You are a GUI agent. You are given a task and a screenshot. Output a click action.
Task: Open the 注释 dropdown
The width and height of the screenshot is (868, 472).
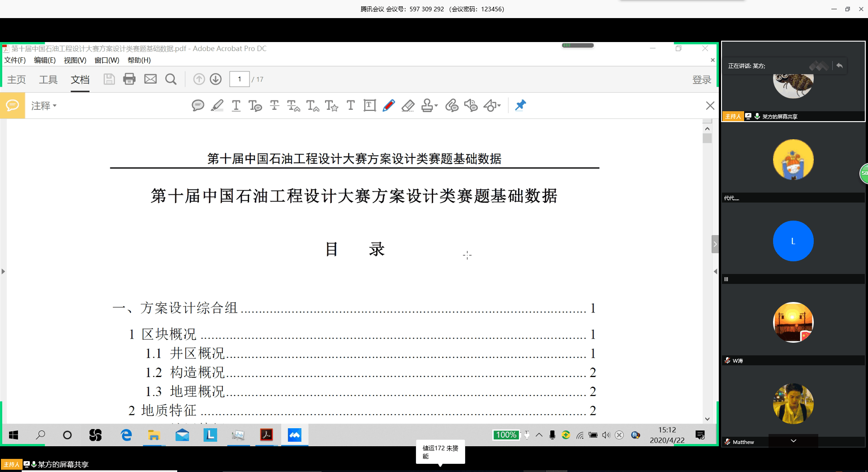(44, 106)
